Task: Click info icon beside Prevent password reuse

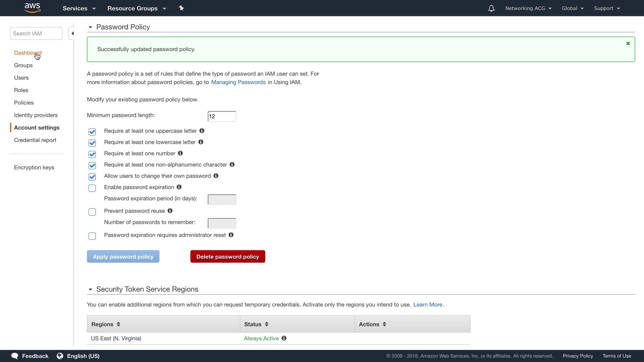Action: coord(170,211)
